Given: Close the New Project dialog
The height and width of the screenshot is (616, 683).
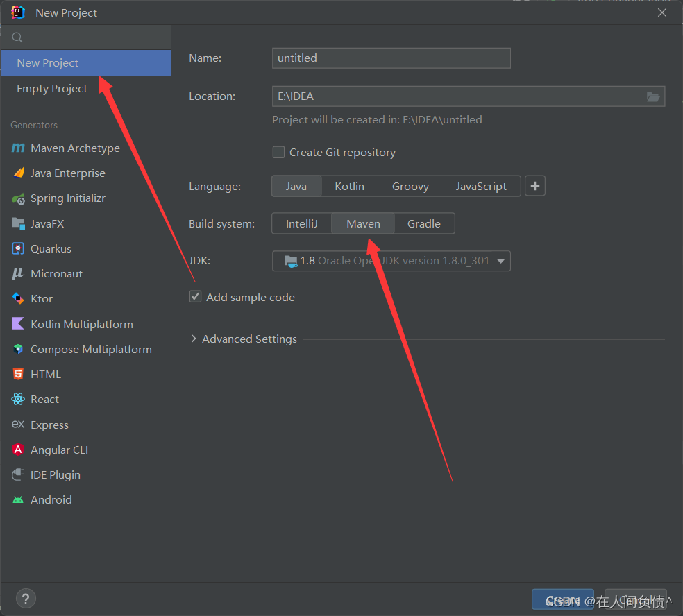Looking at the screenshot, I should (662, 12).
